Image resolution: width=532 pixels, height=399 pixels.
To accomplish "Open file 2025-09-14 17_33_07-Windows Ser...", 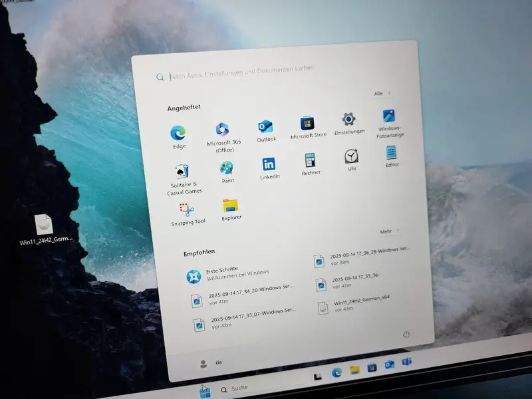I will pos(245,320).
